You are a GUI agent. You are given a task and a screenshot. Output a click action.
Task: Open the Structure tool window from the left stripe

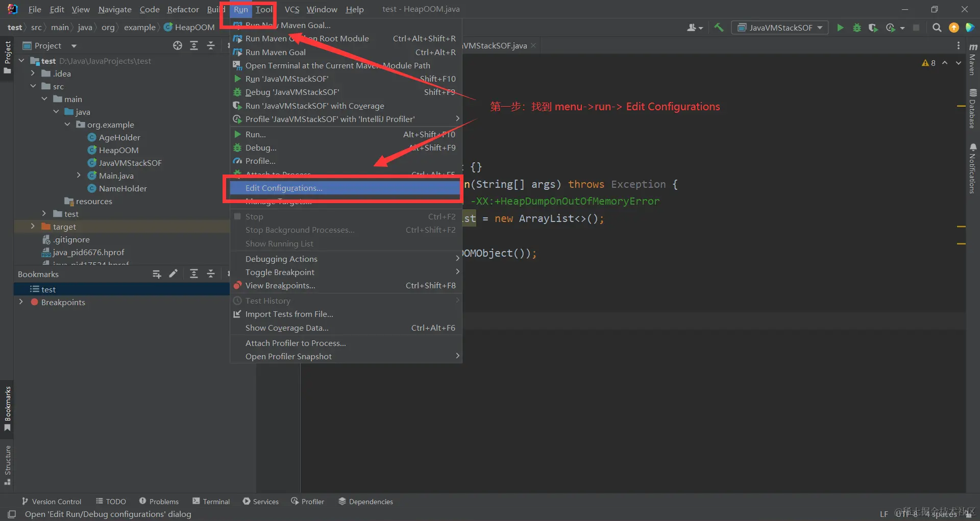(7, 465)
